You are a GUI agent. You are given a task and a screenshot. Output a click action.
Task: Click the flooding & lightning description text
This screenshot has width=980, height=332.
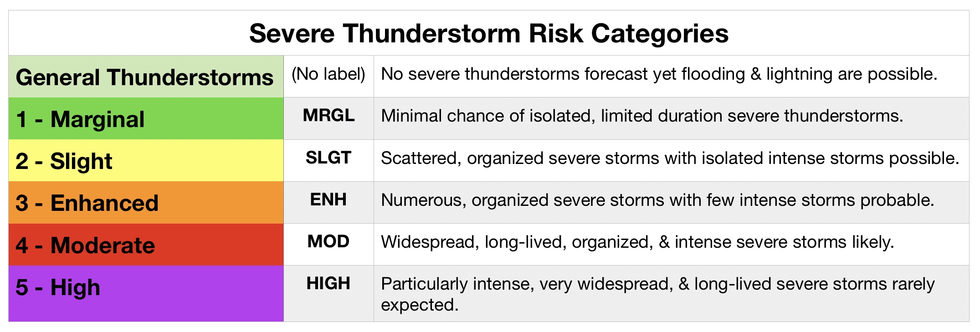point(659,74)
